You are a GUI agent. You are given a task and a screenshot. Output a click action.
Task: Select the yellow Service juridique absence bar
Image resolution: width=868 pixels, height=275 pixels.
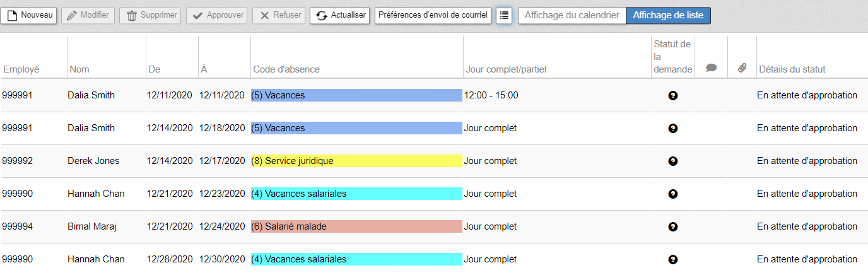coord(356,161)
